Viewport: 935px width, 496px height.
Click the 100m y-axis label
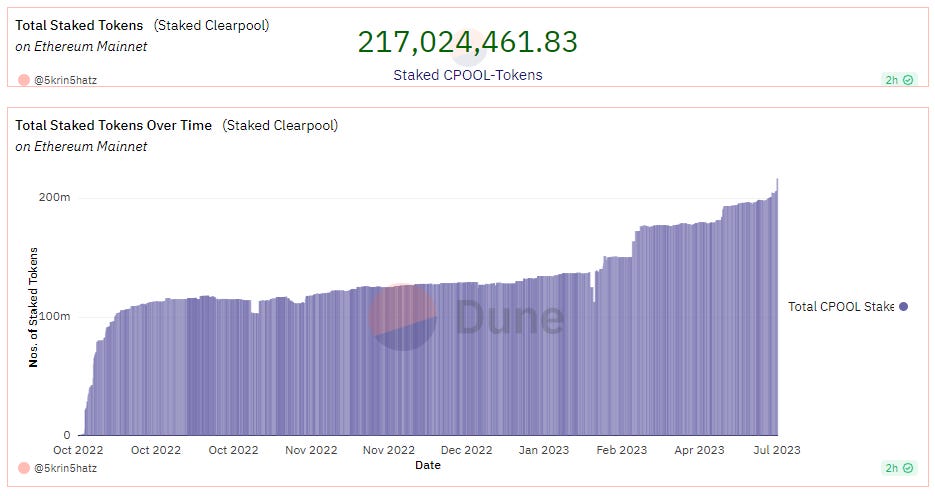(x=54, y=317)
